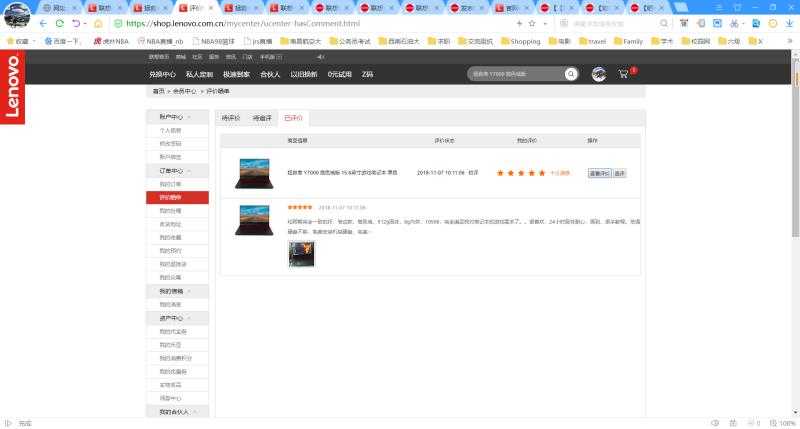Click the site search magnifier button
This screenshot has height=429, width=800.
click(571, 74)
